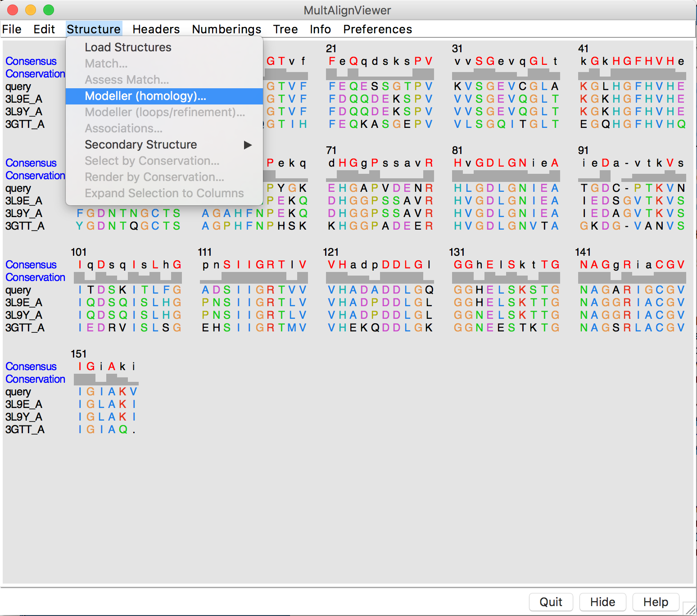Click the conservation histogram bar above column 41

click(584, 76)
